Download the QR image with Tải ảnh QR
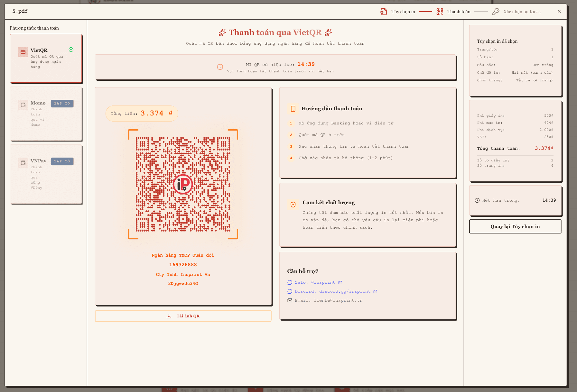The height and width of the screenshot is (392, 577). (x=183, y=316)
